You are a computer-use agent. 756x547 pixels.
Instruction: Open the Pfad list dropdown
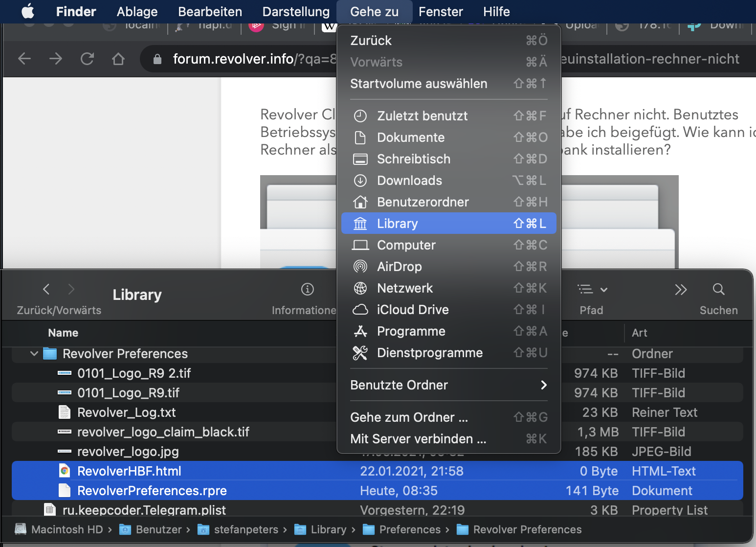(592, 290)
